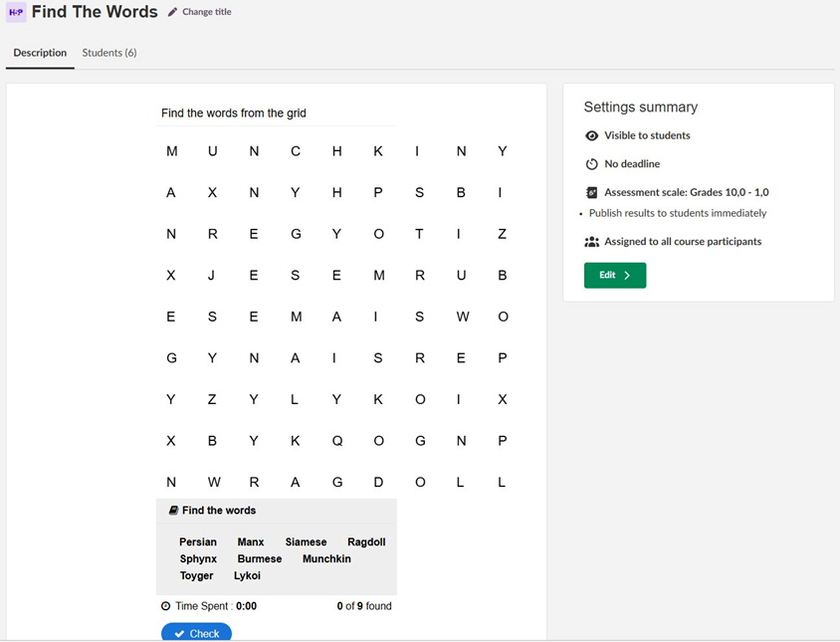Click the Find The Words page title
840x642 pixels.
(x=95, y=12)
